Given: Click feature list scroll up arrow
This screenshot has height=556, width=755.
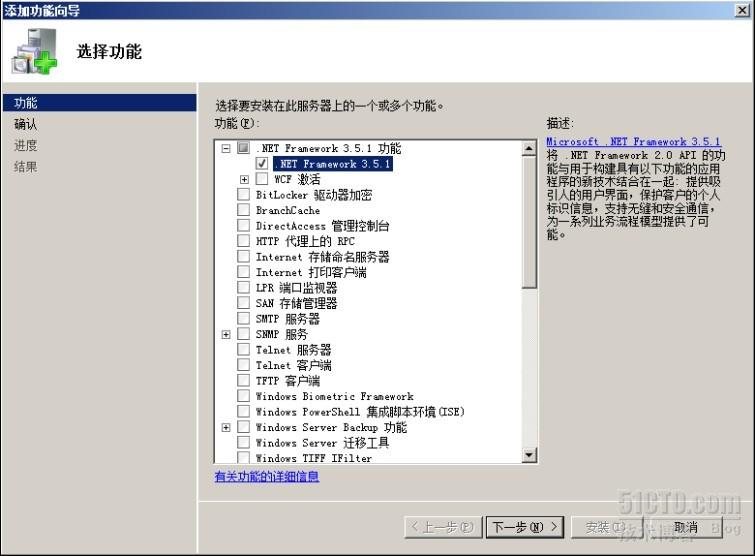Looking at the screenshot, I should pyautogui.click(x=529, y=148).
